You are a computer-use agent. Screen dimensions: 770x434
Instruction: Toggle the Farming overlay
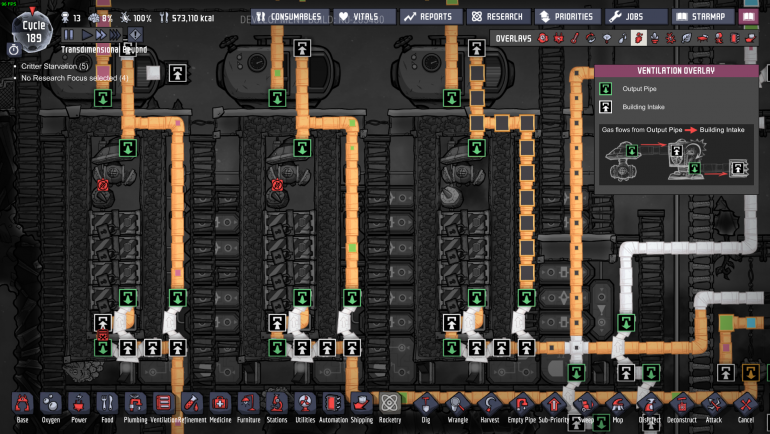pyautogui.click(x=687, y=38)
